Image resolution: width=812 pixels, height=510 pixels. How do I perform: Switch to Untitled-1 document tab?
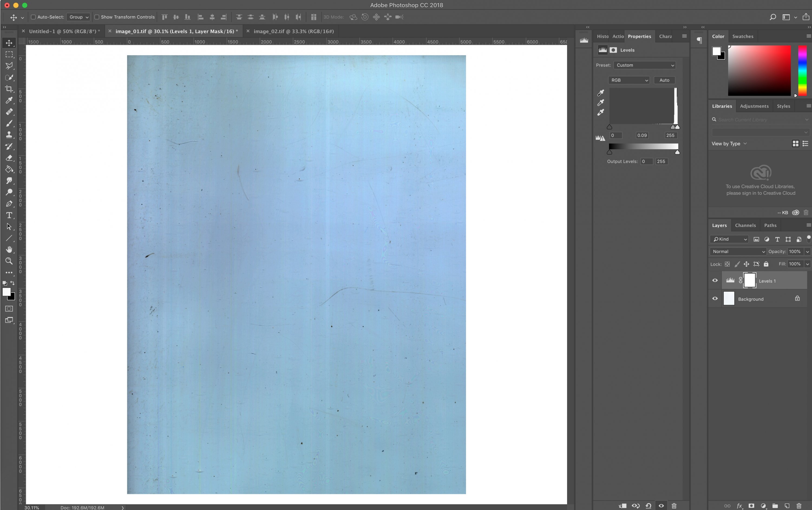click(x=64, y=31)
